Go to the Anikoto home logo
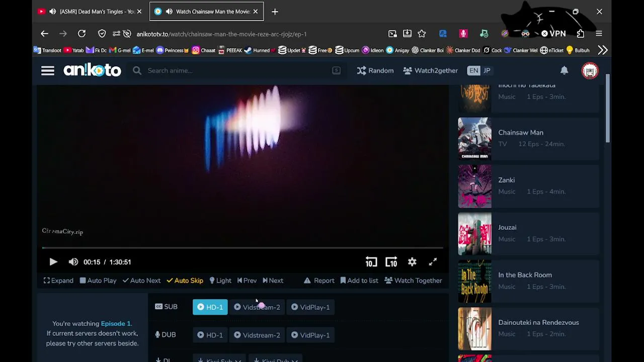The width and height of the screenshot is (644, 362). [x=92, y=70]
